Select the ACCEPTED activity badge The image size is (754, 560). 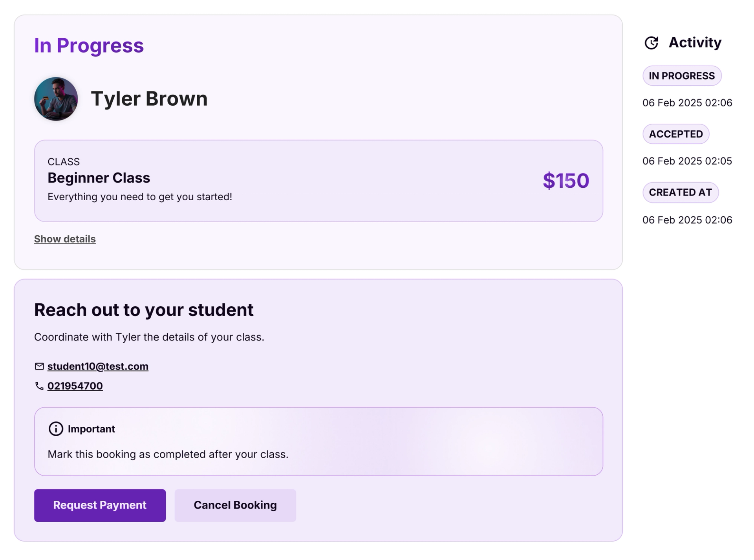tap(675, 134)
